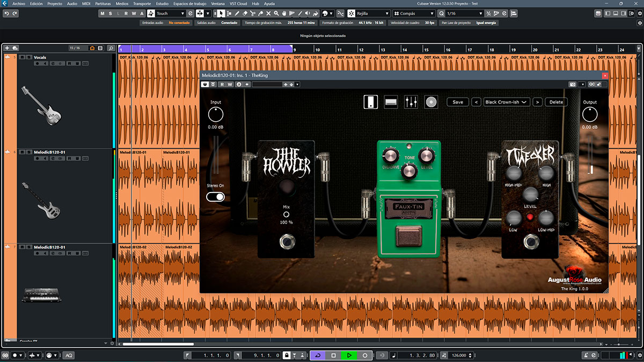Open the Black Crown-ish preset dropdown
Viewport: 644px width, 362px height.
pos(507,102)
